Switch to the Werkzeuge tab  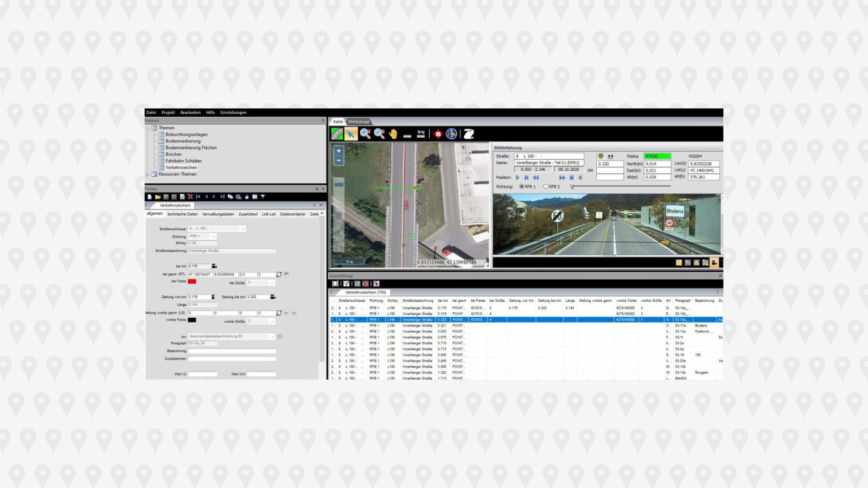tap(359, 121)
